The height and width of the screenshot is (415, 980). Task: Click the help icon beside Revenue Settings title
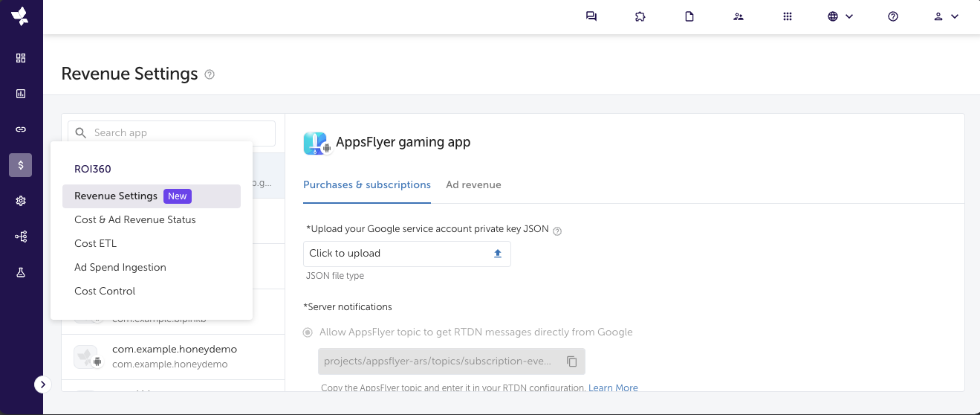tap(210, 74)
